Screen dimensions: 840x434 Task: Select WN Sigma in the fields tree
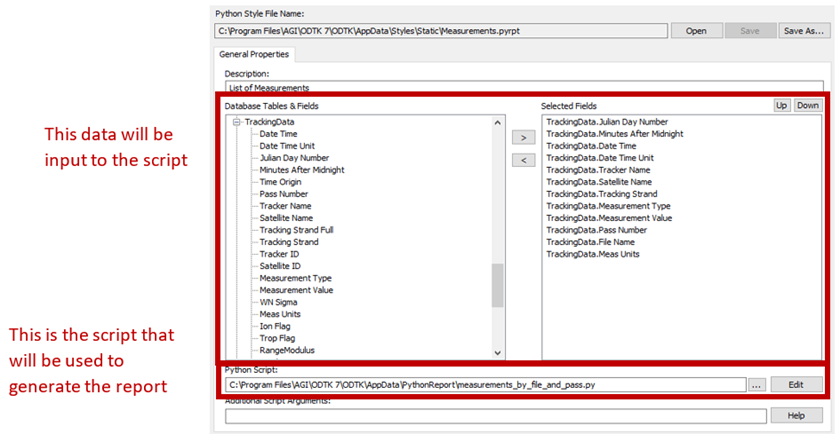pyautogui.click(x=278, y=302)
